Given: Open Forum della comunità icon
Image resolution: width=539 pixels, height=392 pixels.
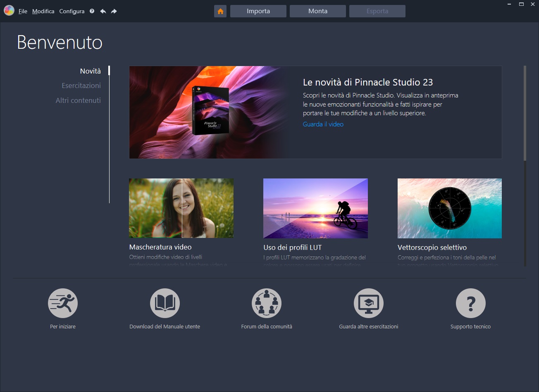Looking at the screenshot, I should click(267, 303).
